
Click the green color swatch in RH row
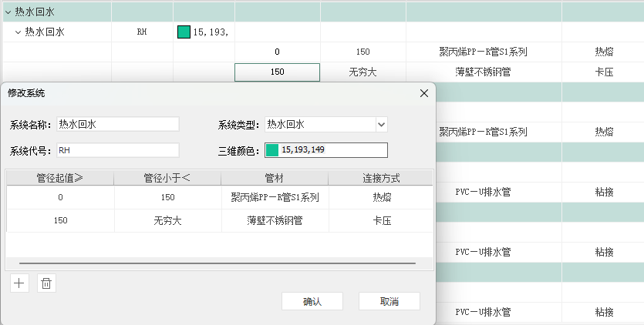[184, 32]
